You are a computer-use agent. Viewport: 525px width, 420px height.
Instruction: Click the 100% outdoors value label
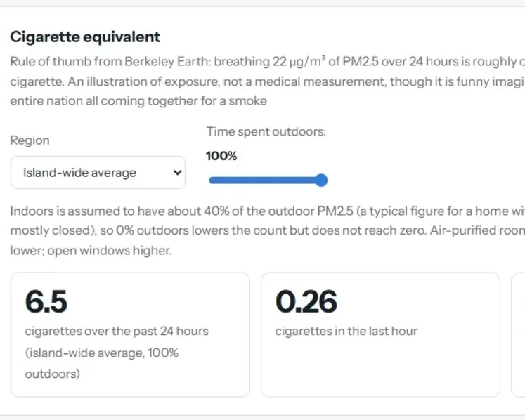point(221,156)
